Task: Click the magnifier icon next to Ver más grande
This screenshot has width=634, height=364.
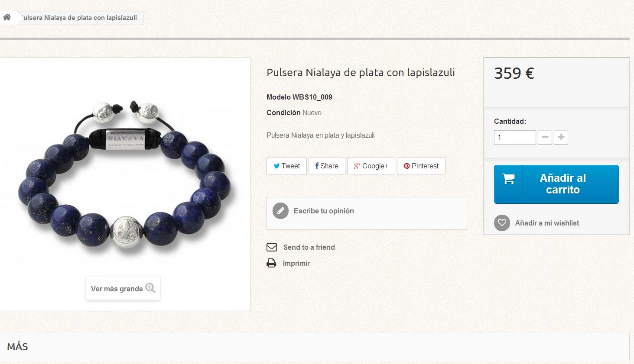Action: pos(150,288)
